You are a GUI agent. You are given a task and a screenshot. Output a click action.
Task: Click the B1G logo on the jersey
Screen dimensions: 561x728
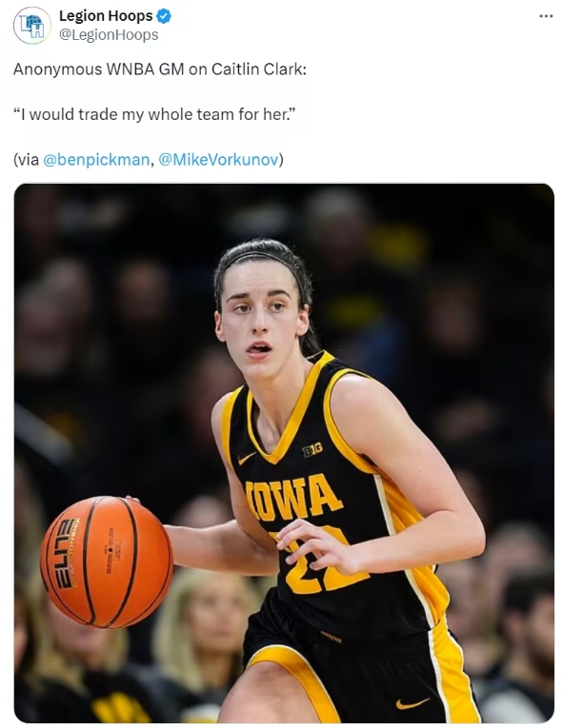(x=312, y=449)
